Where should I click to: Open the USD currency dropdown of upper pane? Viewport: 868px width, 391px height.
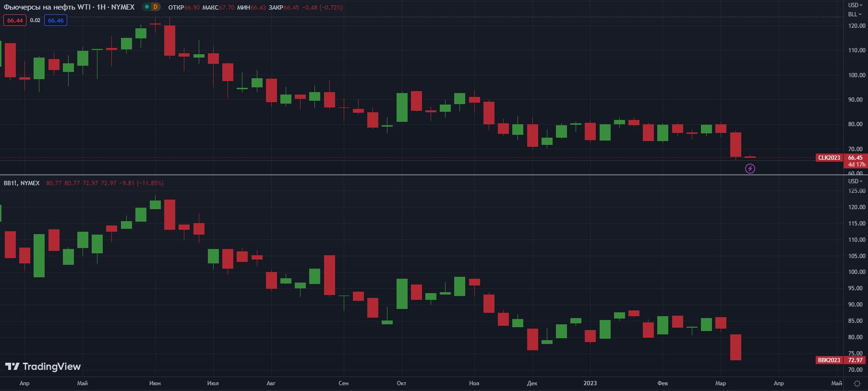(x=855, y=5)
